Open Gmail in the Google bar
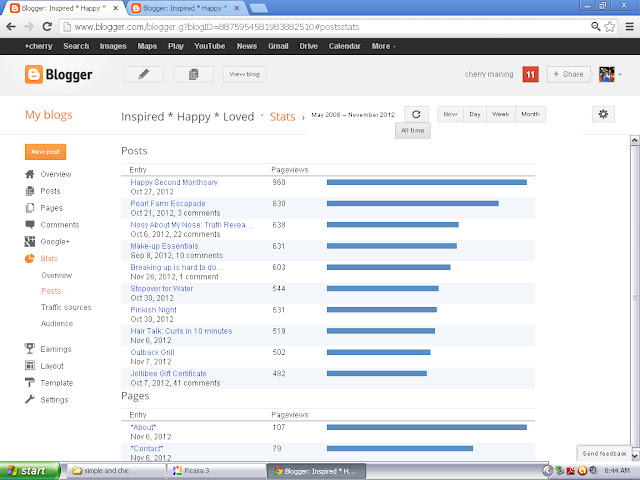Viewport: 640px width, 480px height. [x=278, y=47]
